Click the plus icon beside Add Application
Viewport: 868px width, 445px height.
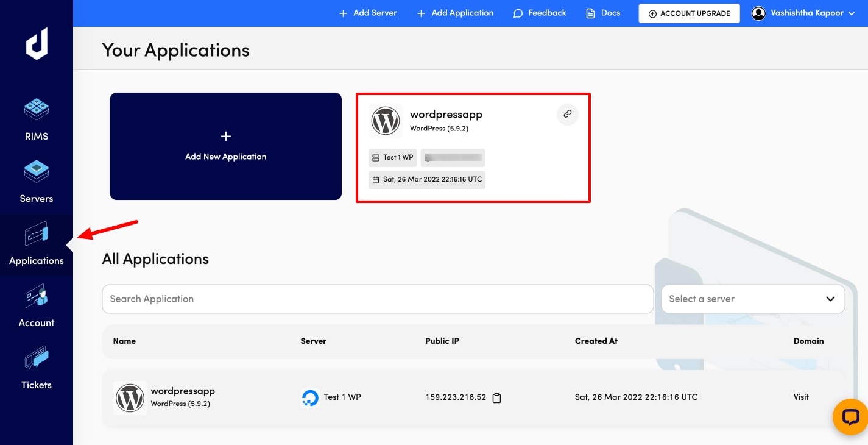421,13
